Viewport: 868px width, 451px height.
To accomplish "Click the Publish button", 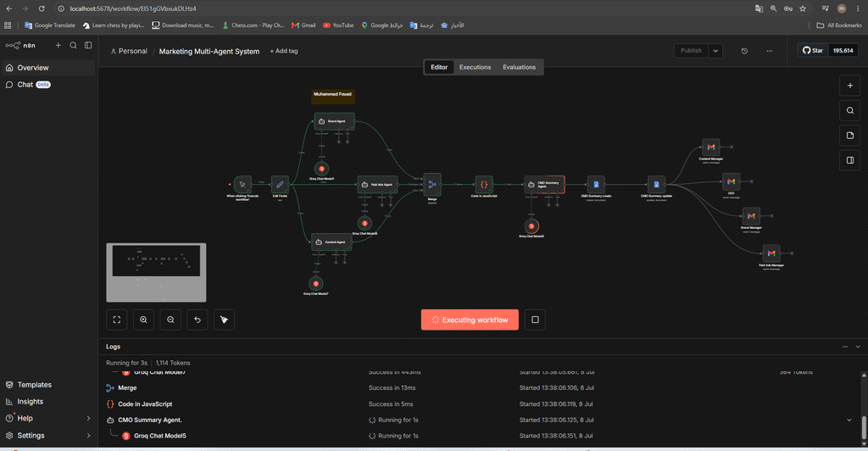I will click(691, 51).
